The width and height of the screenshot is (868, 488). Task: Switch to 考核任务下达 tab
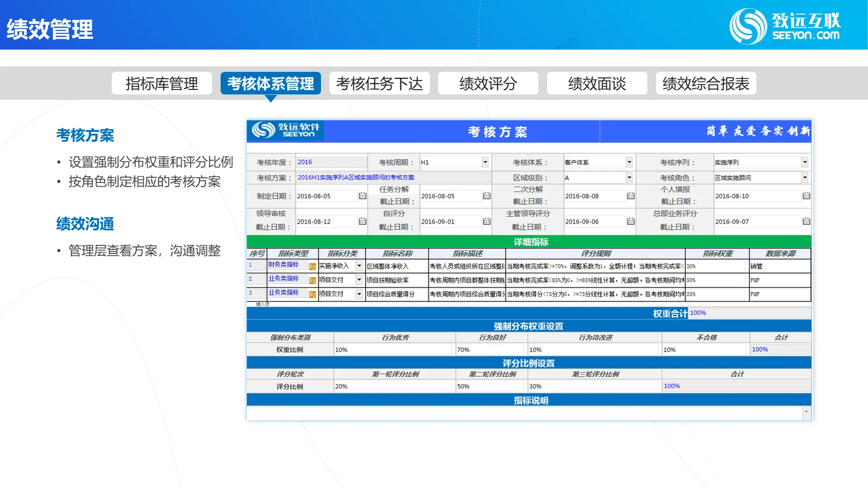[x=380, y=84]
